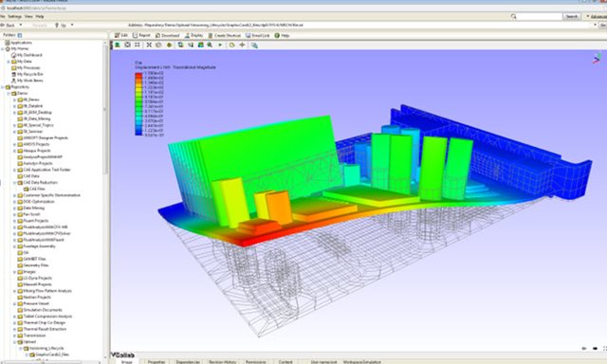Open the Display option in the toolbar
This screenshot has width=607, height=364.
point(193,35)
